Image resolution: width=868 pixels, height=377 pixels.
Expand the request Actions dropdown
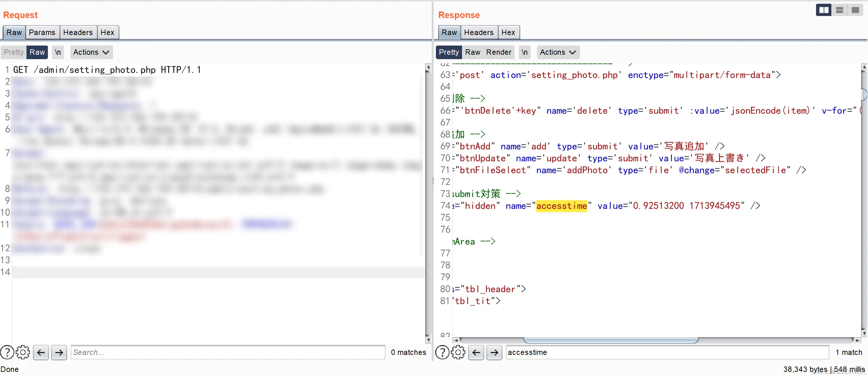91,52
